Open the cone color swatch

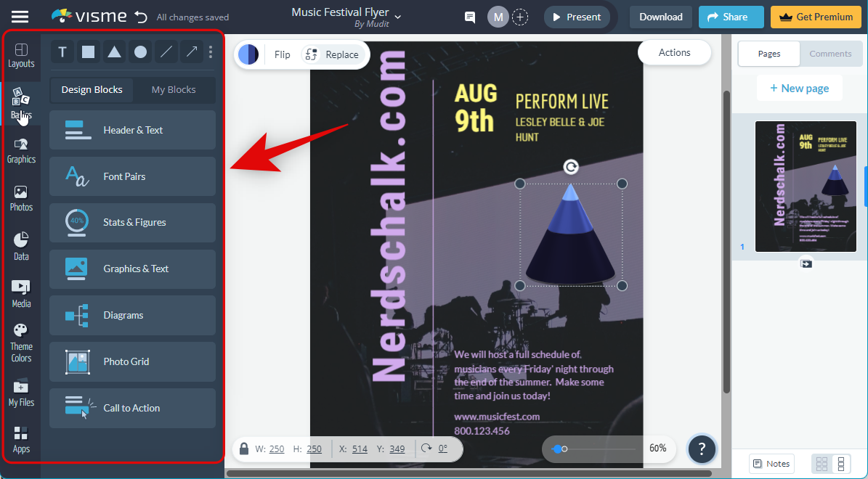[x=248, y=54]
